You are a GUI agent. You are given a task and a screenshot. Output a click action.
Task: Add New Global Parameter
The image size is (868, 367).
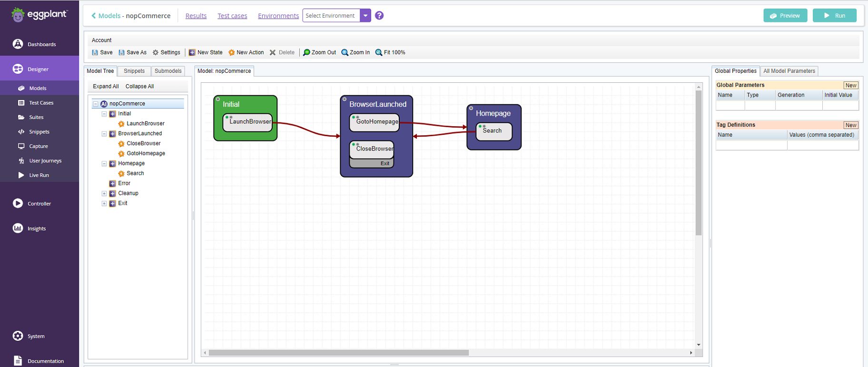click(851, 85)
